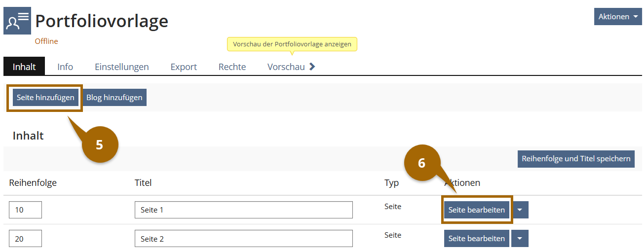Focus the Reihenfolge field containing 10

[25, 210]
